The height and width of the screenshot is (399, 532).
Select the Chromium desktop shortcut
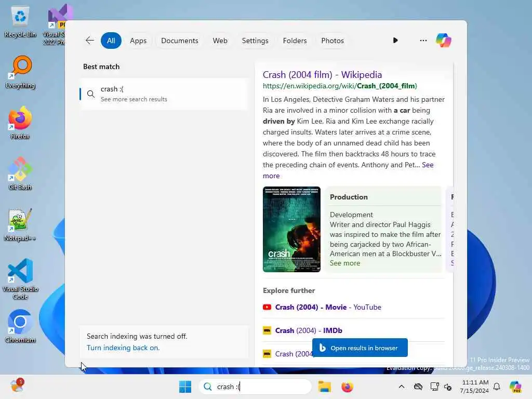[x=20, y=326]
